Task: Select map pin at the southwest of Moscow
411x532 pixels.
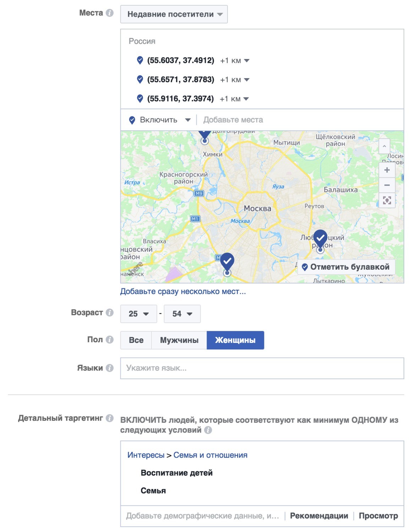Action: point(227,264)
